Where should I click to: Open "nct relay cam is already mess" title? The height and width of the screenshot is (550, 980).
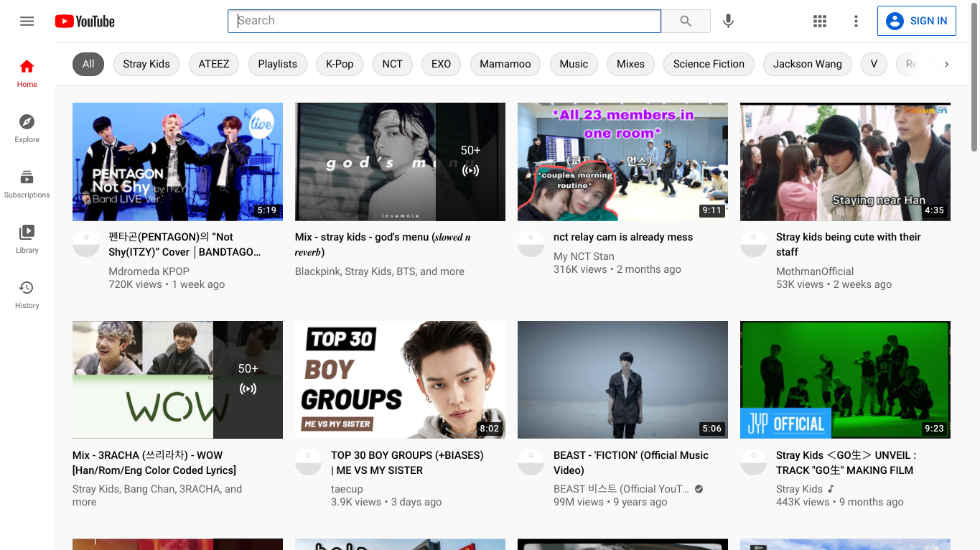tap(623, 237)
